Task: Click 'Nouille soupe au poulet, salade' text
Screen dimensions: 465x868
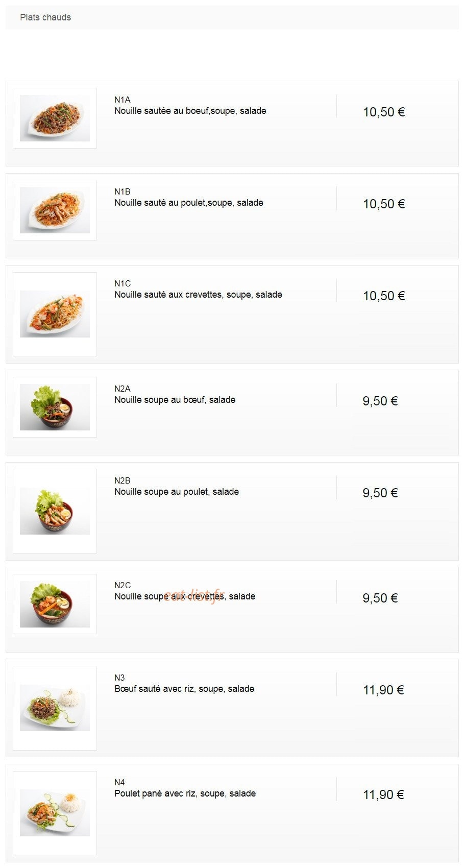Action: point(177,492)
